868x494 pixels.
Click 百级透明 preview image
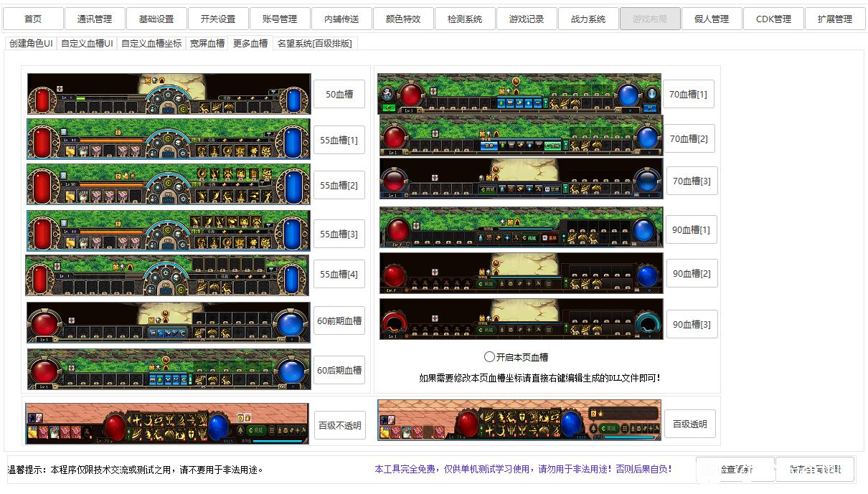519,420
